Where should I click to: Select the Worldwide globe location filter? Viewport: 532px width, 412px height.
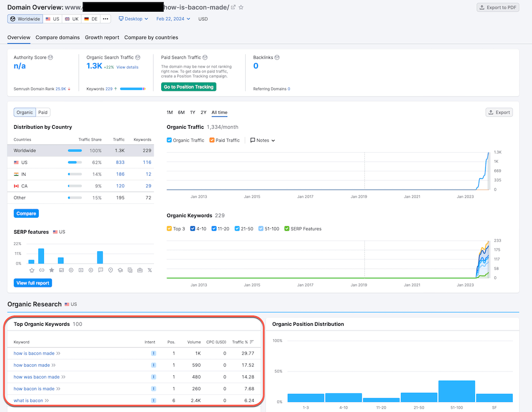point(24,19)
